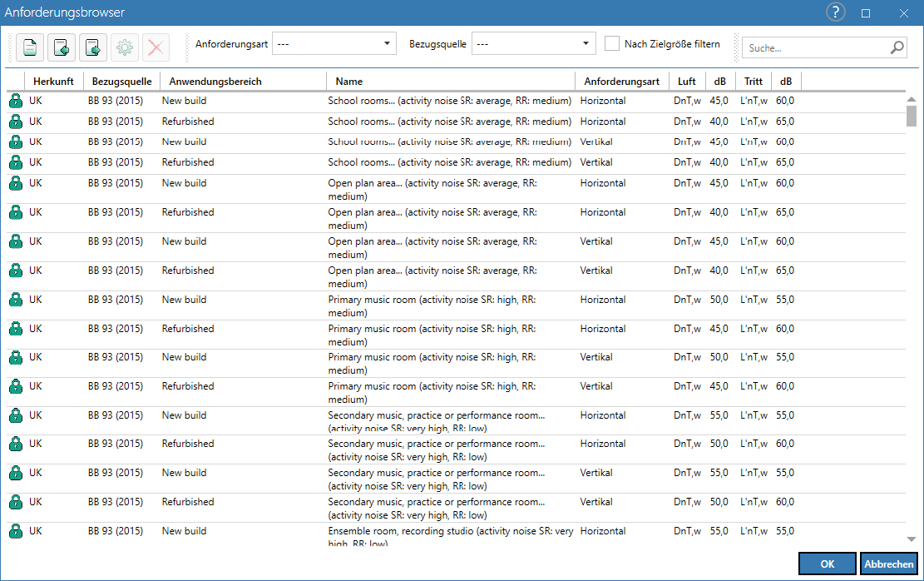Sort by the Herkunft column header
The image size is (924, 581).
53,82
